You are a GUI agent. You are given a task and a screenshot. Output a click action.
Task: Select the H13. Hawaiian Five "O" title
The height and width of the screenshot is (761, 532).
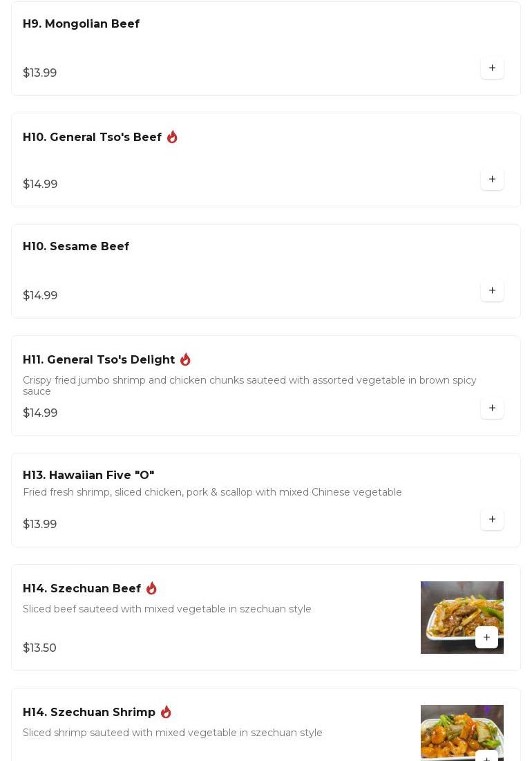click(x=88, y=475)
